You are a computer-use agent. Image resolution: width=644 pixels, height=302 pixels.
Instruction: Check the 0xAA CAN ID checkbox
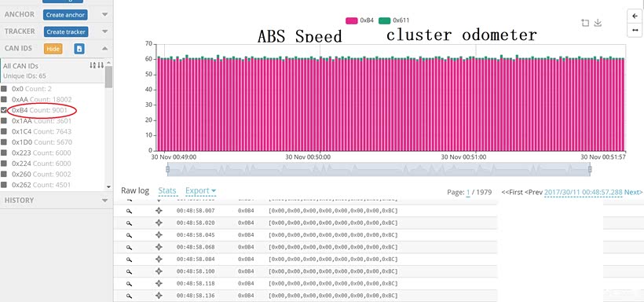coord(4,99)
